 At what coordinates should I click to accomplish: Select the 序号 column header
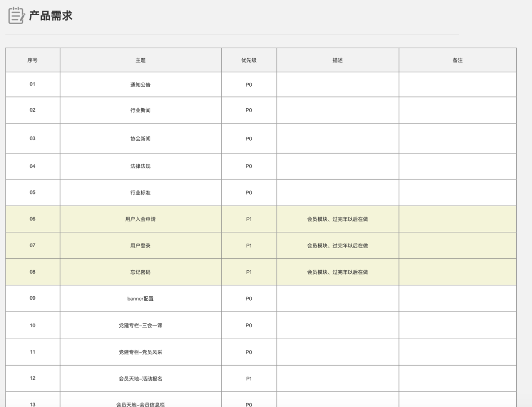(33, 60)
